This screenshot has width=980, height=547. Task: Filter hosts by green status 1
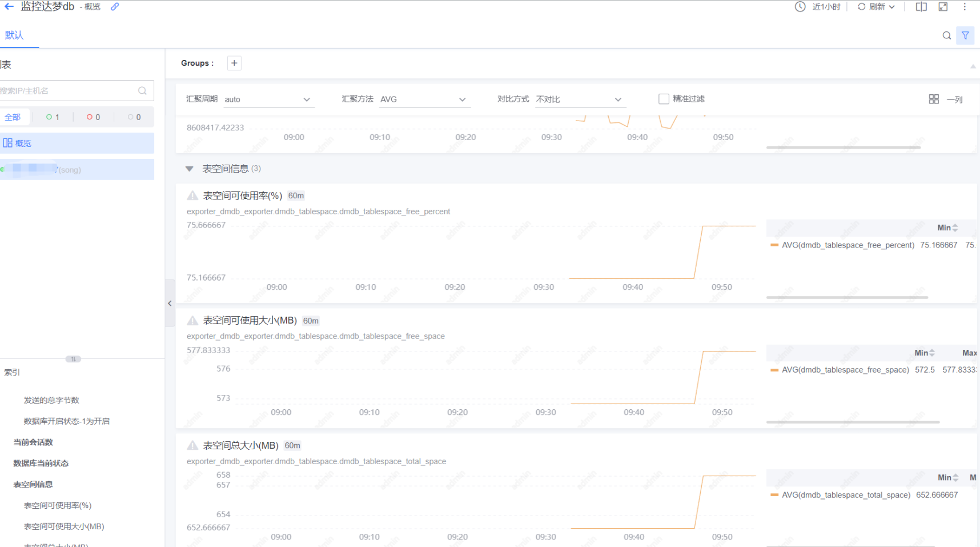(x=53, y=117)
